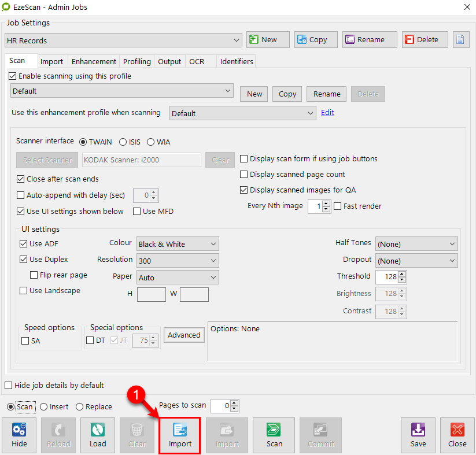Start scanning with the Scan button
The width and height of the screenshot is (476, 455).
(274, 435)
